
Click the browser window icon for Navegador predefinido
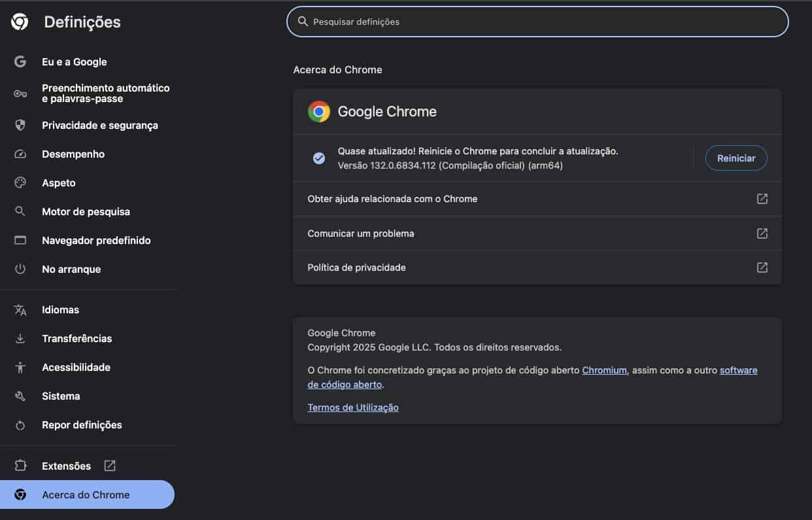click(20, 240)
